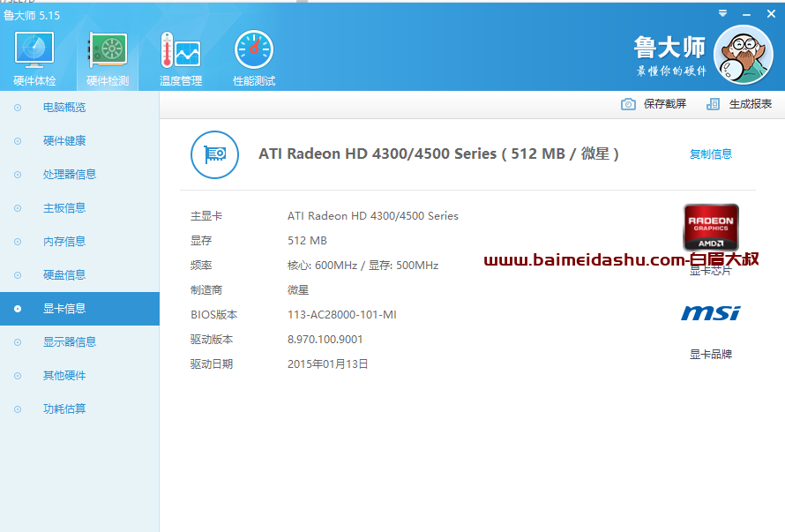Click the round graphics card icon

215,154
